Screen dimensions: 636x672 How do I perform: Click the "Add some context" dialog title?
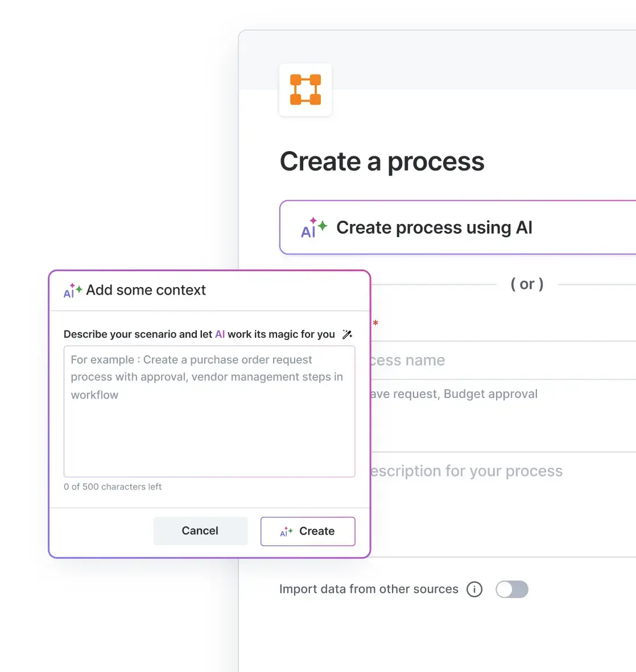(x=146, y=290)
